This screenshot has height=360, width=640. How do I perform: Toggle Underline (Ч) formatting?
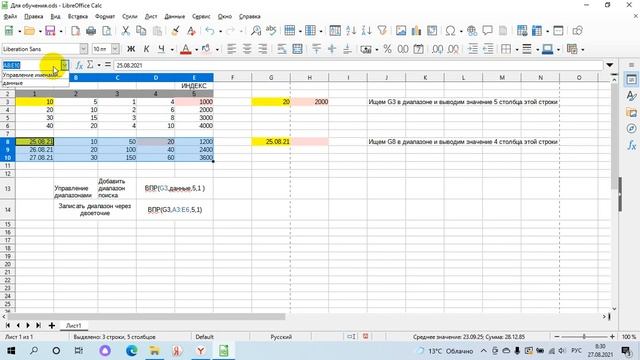point(162,49)
